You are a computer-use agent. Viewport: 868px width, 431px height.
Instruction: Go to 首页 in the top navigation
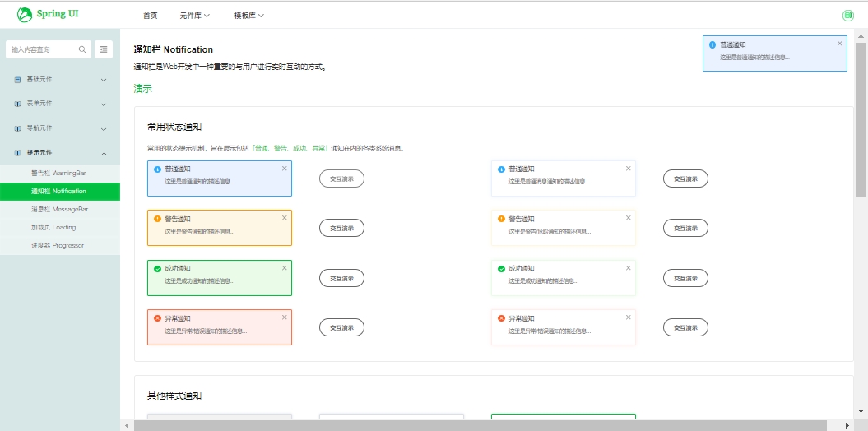coord(150,16)
